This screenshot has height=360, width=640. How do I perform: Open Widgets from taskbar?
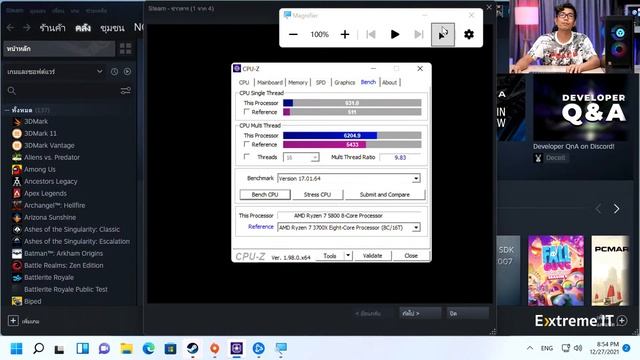pyautogui.click(x=82, y=349)
